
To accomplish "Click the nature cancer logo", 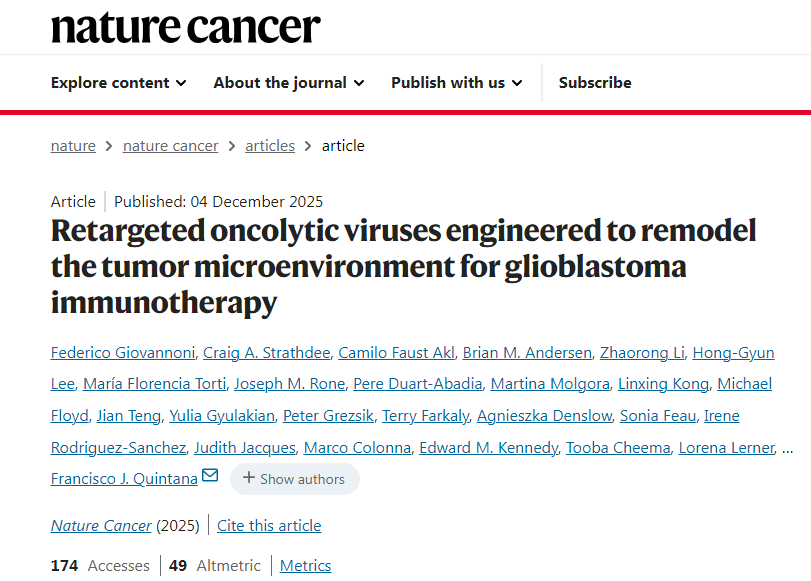I will click(x=186, y=27).
